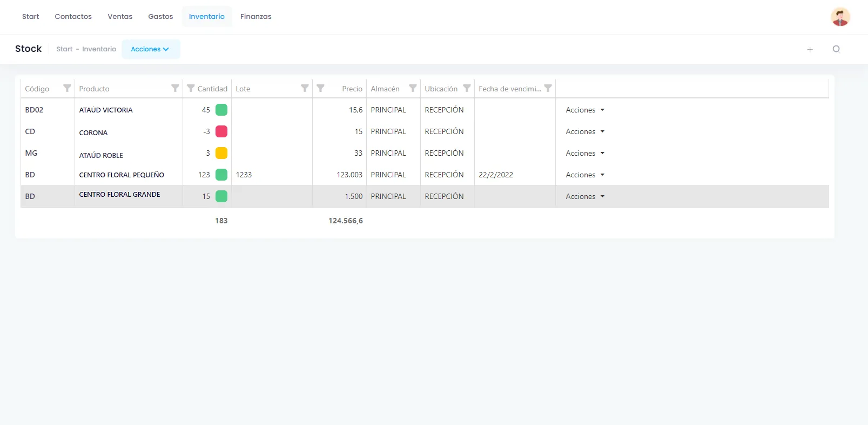Click red stock indicator for CORONA
Screen dimensions: 868x425
(x=221, y=131)
